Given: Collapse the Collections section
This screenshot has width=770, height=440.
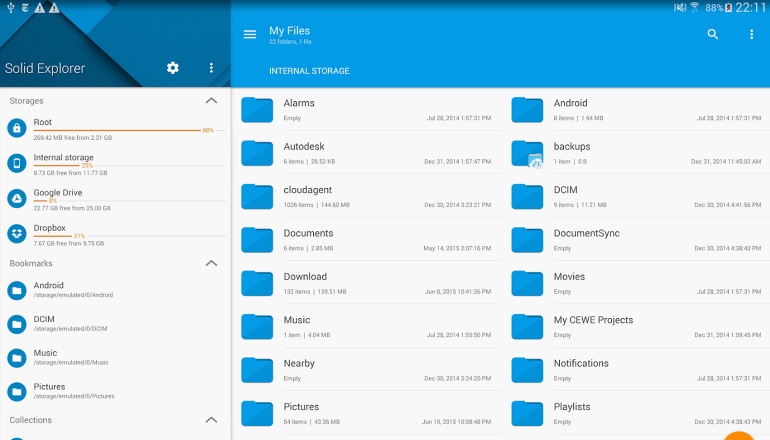Looking at the screenshot, I should (x=211, y=420).
